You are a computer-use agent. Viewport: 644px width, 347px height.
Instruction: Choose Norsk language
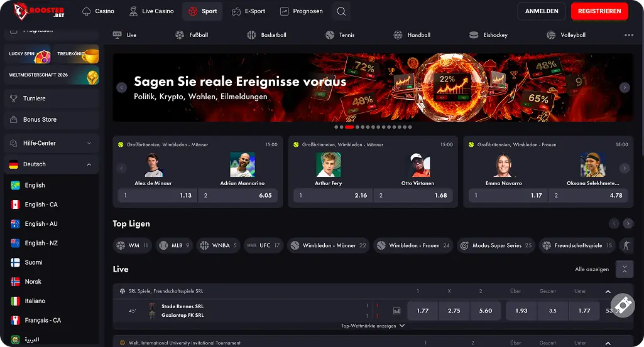tap(52, 282)
